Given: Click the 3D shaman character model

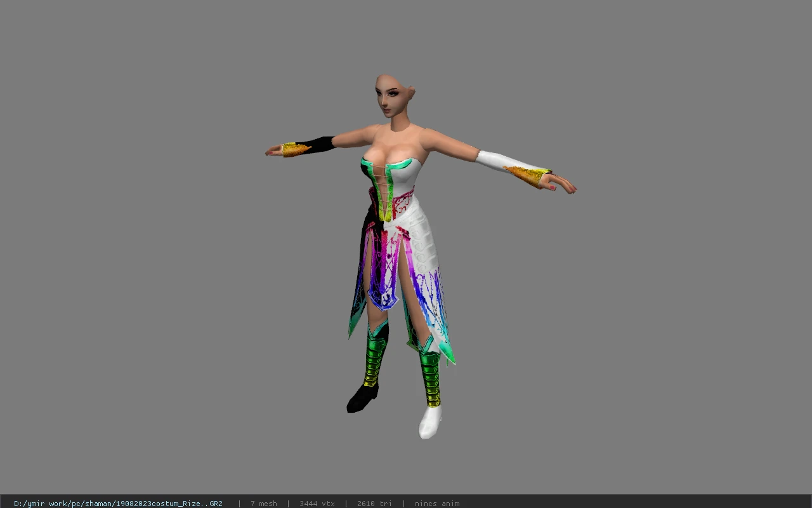Looking at the screenshot, I should [x=420, y=257].
